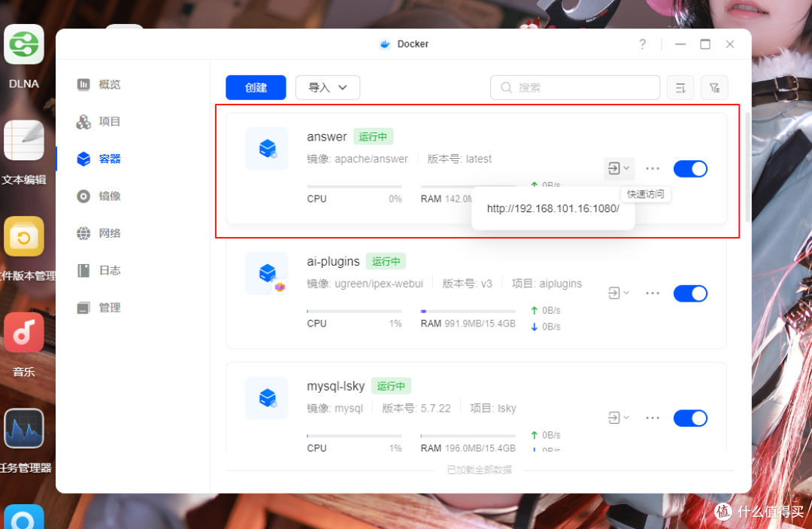Open the DLNA desktop app icon
The height and width of the screenshot is (529, 812).
(24, 44)
